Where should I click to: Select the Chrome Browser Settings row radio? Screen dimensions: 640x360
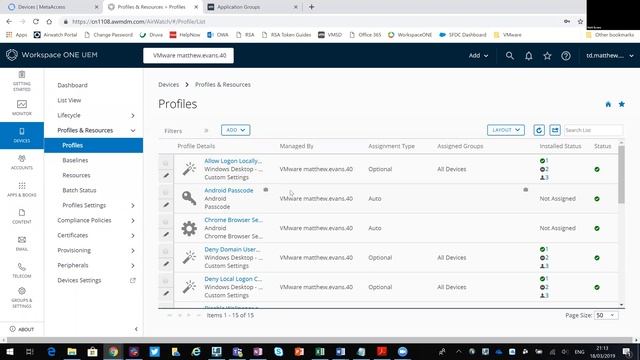[x=165, y=222]
